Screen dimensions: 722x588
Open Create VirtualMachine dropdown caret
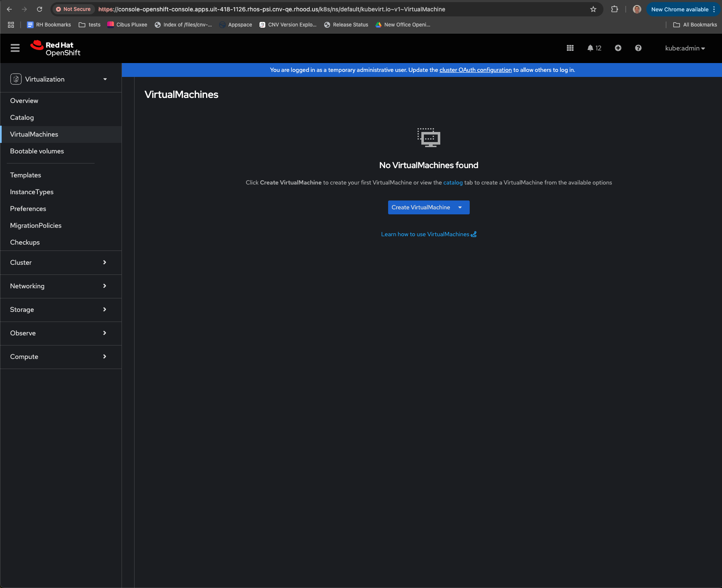click(x=460, y=208)
